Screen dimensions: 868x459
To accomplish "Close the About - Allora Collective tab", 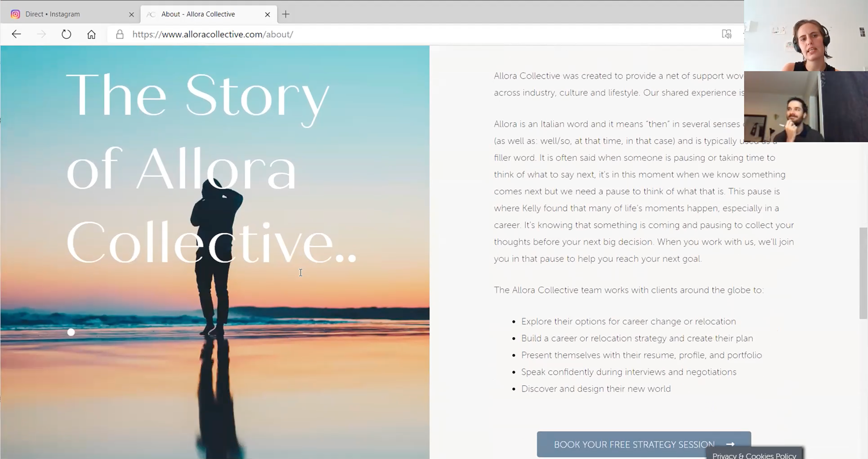I will point(267,14).
